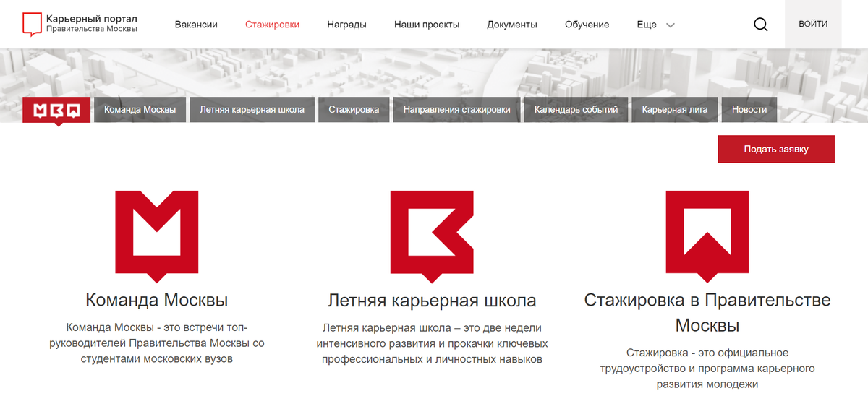Screen dimensions: 868x409
Task: Open the Летняя карьерная школа heading link
Action: [x=432, y=300]
